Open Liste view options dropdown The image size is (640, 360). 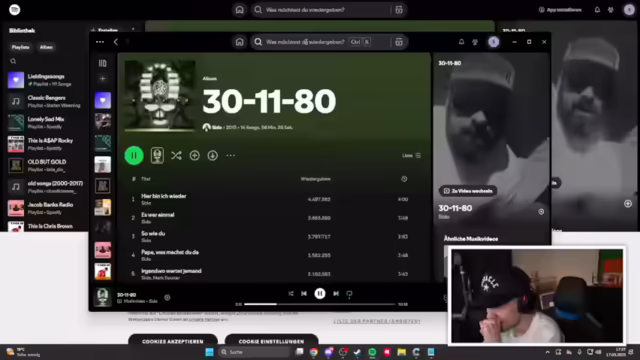(x=411, y=156)
